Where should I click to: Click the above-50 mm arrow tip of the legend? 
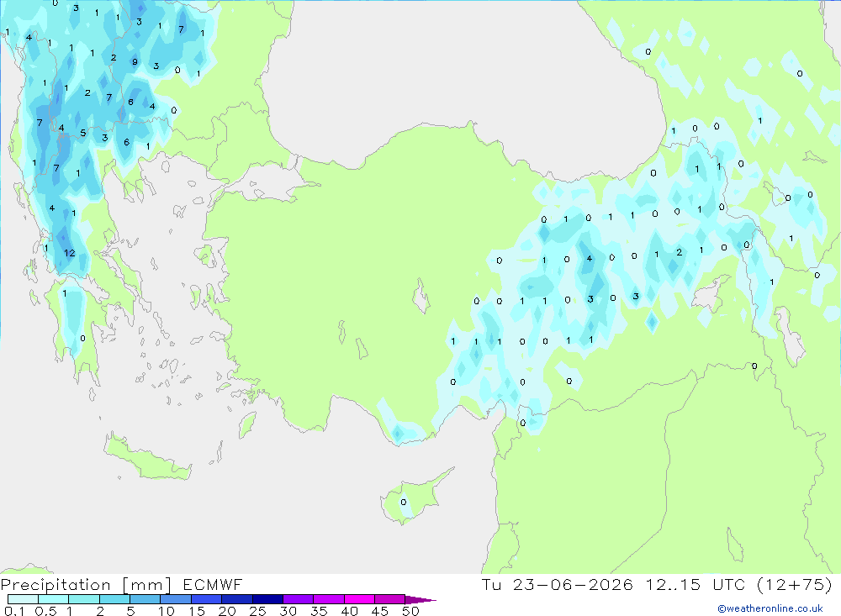tap(420, 599)
